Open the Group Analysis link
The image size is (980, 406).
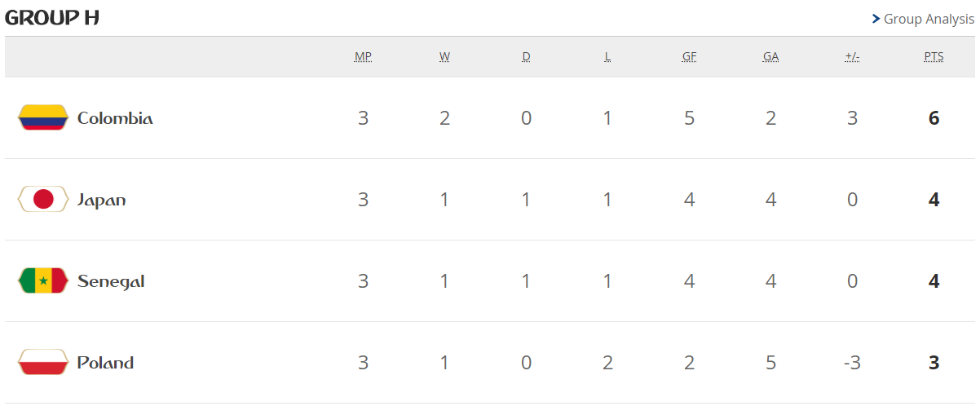click(x=929, y=19)
